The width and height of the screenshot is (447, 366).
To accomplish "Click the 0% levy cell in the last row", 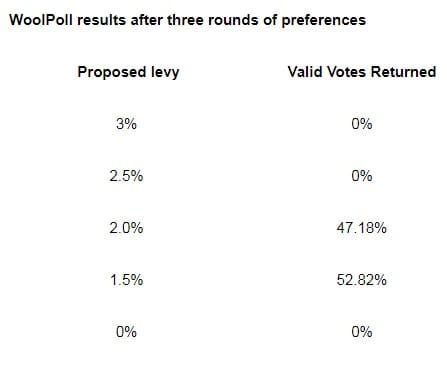I will coord(126,332).
